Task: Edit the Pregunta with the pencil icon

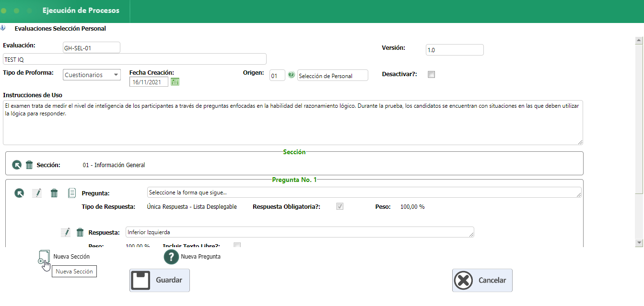Action: click(37, 193)
